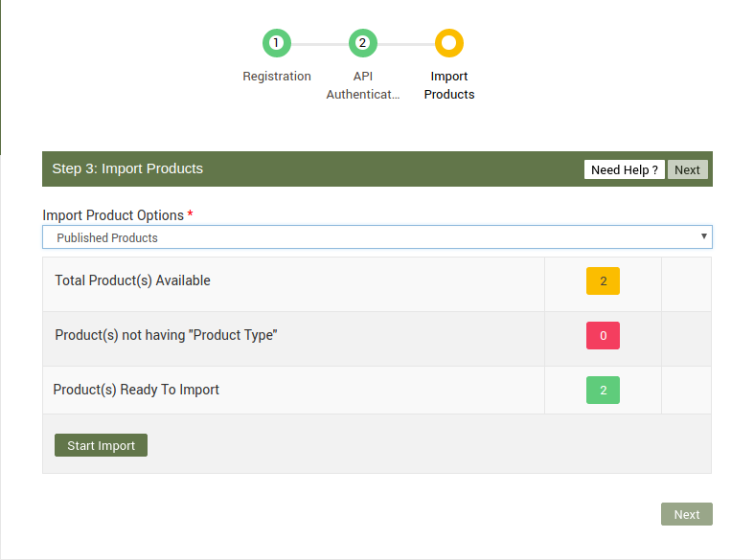
Task: Click the Product(s) Ready To Import row text
Action: pos(136,390)
